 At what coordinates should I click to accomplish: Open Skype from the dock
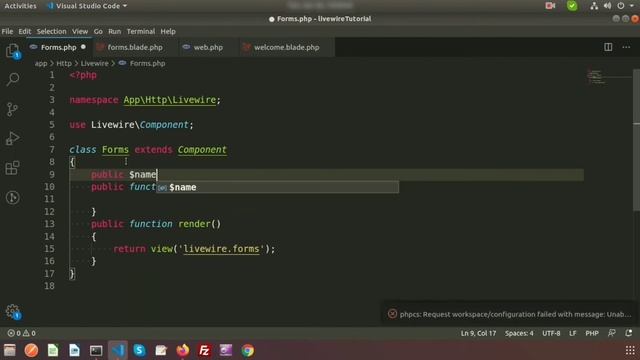coord(139,350)
